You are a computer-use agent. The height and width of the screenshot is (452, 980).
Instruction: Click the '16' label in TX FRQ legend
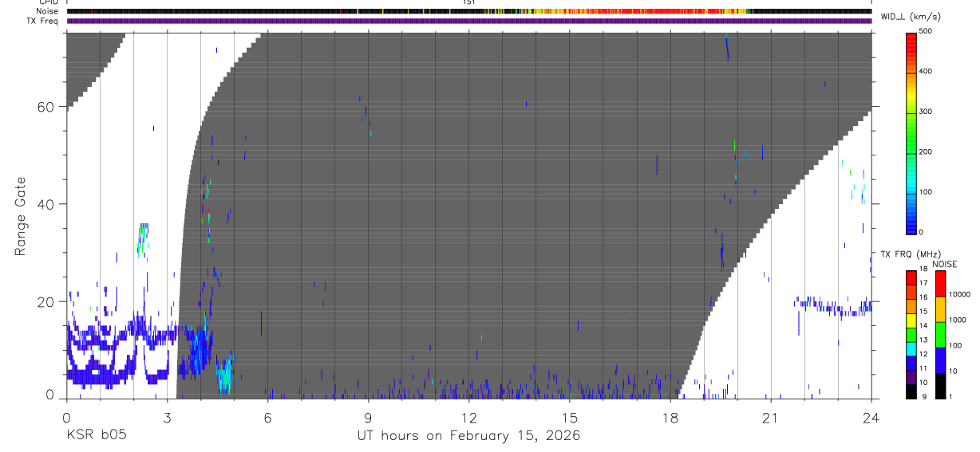[924, 298]
